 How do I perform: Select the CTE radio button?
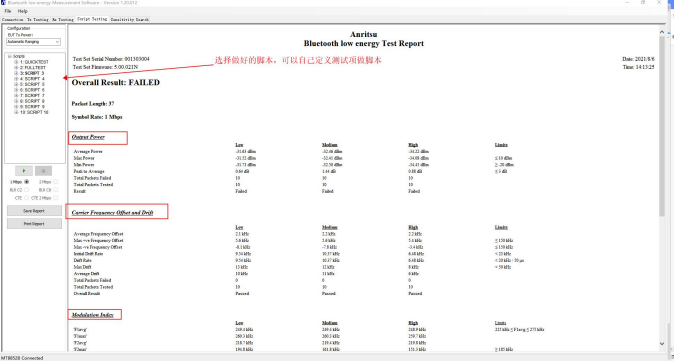(27, 198)
